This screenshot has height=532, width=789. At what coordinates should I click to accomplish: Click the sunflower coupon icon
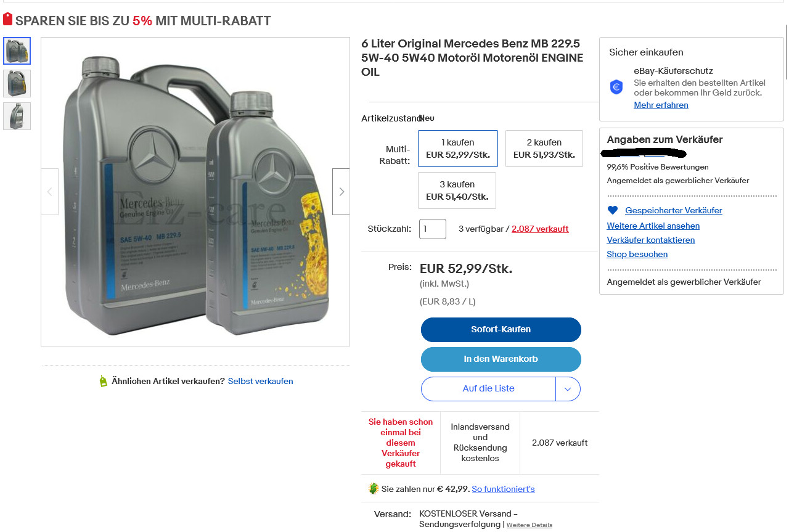click(x=373, y=489)
